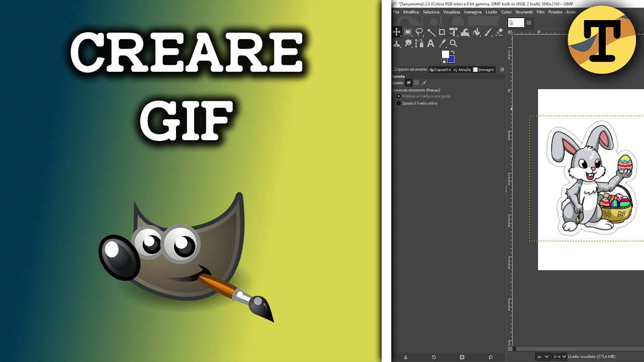This screenshot has width=644, height=362.
Task: Select the Warp Transform tool
Action: pyautogui.click(x=465, y=32)
